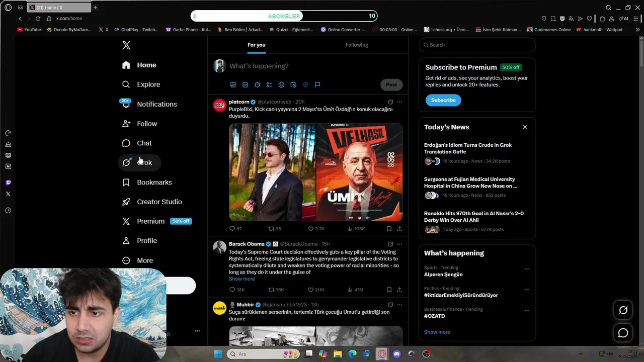This screenshot has height=362, width=644.
Task: Bookmark Barack Obama's post
Action: 389,290
